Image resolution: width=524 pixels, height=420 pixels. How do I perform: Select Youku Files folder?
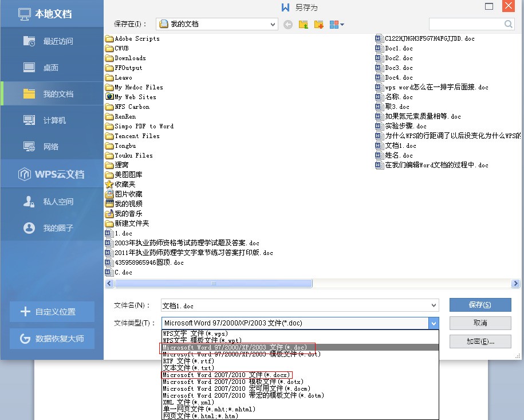coord(129,155)
